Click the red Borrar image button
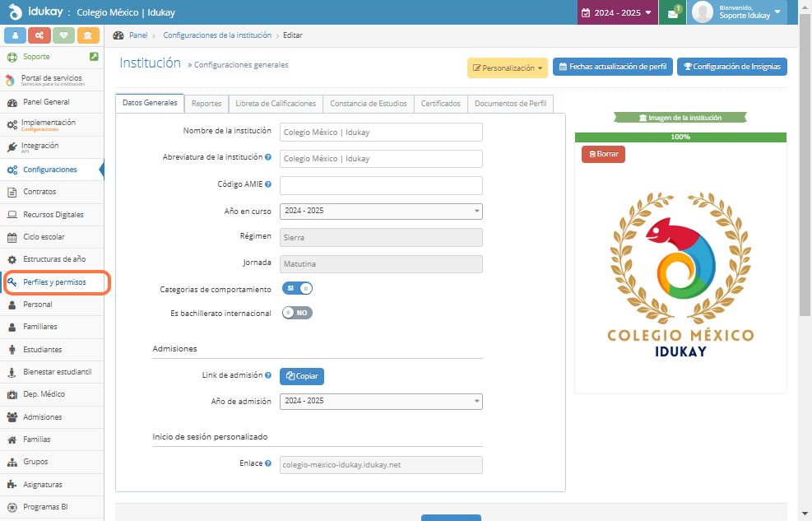 point(603,155)
